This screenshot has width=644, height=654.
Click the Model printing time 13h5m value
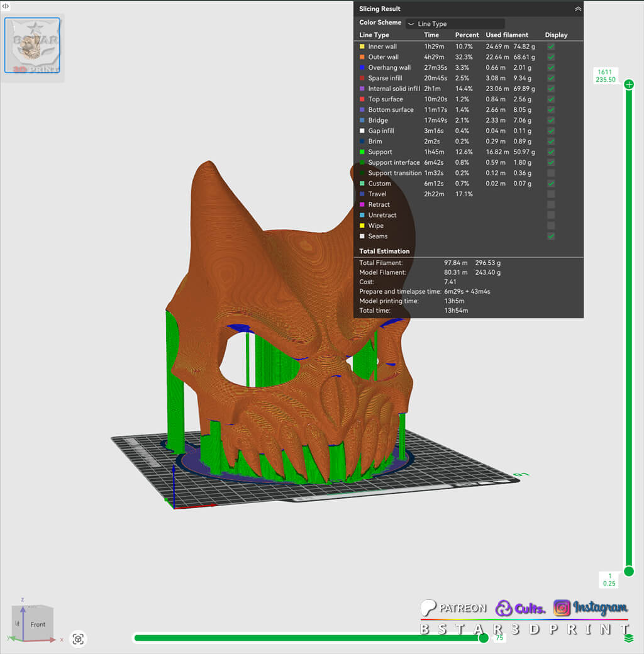(x=454, y=301)
